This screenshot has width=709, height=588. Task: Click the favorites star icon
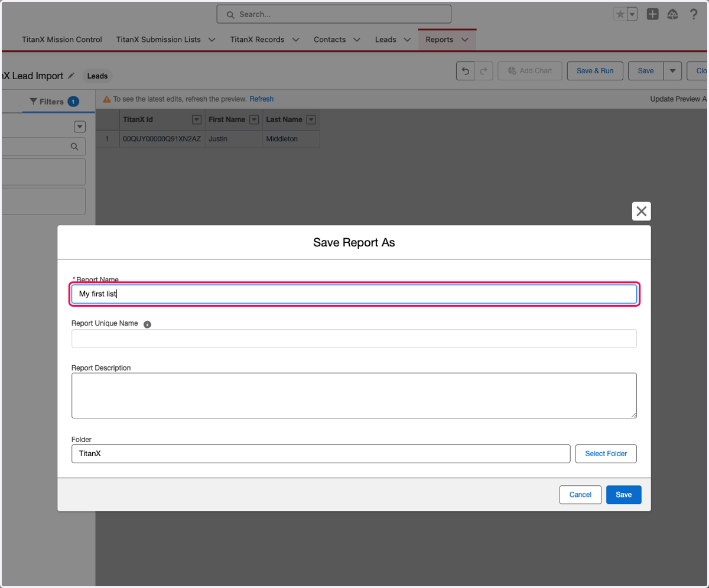pyautogui.click(x=620, y=14)
